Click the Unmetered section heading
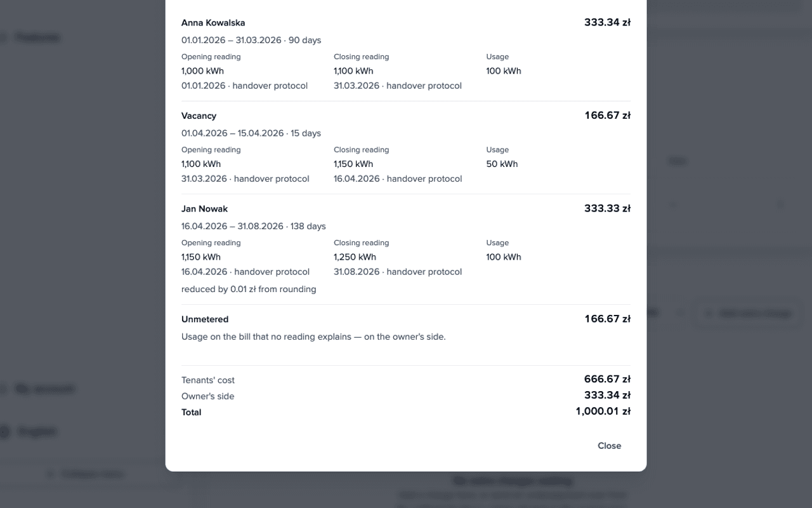Screen dimensions: 812x508 205,319
